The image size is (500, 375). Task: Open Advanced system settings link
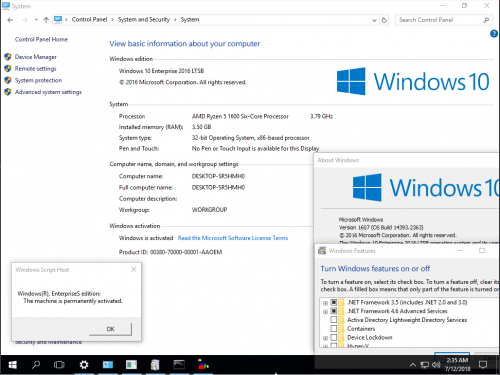48,92
